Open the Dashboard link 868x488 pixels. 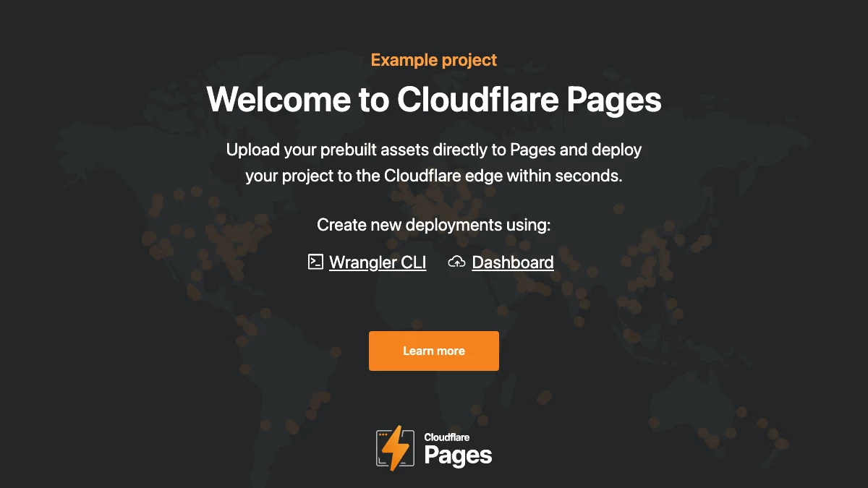pyautogui.click(x=513, y=262)
